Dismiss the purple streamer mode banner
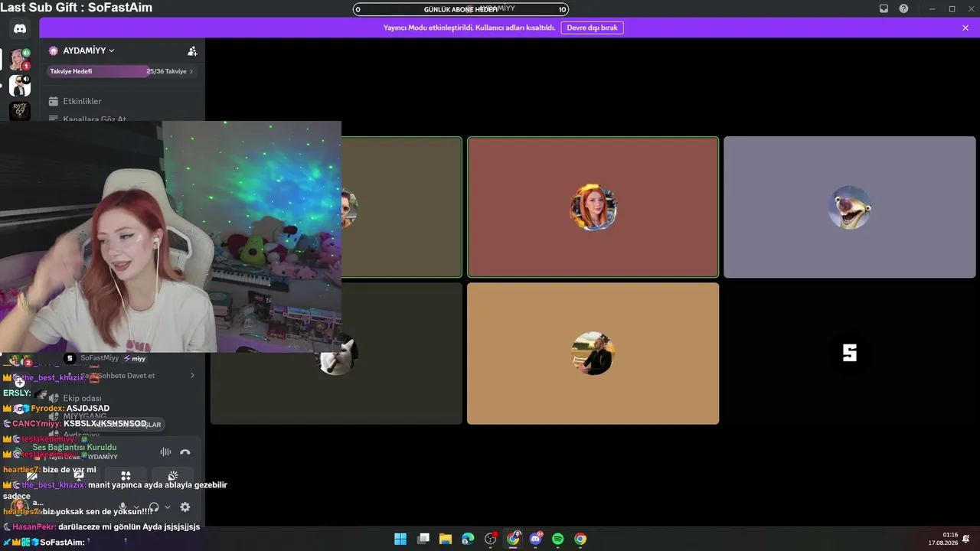980x551 pixels. click(965, 28)
